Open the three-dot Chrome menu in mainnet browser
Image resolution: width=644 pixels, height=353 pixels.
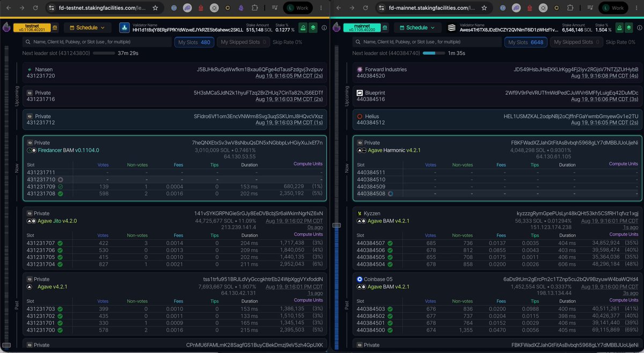point(638,8)
